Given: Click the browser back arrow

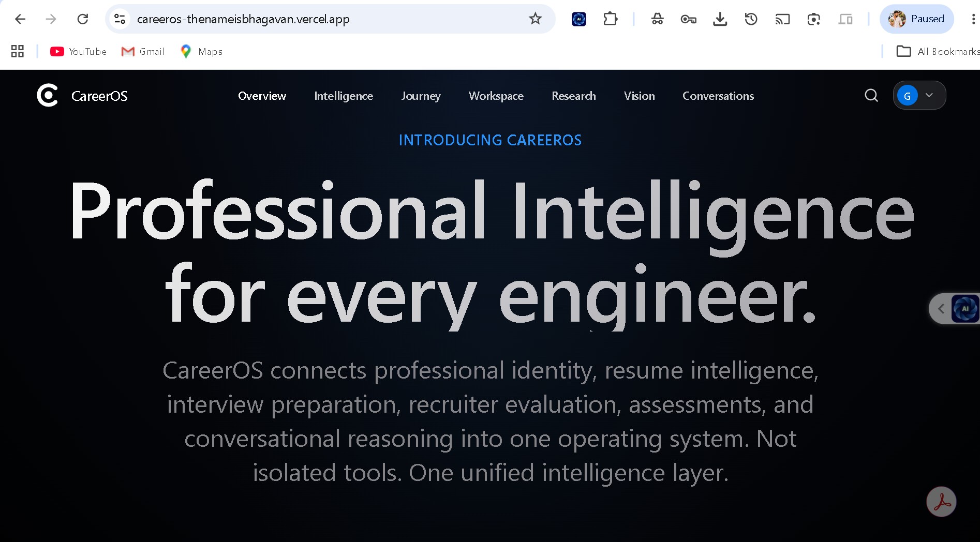Looking at the screenshot, I should [20, 19].
